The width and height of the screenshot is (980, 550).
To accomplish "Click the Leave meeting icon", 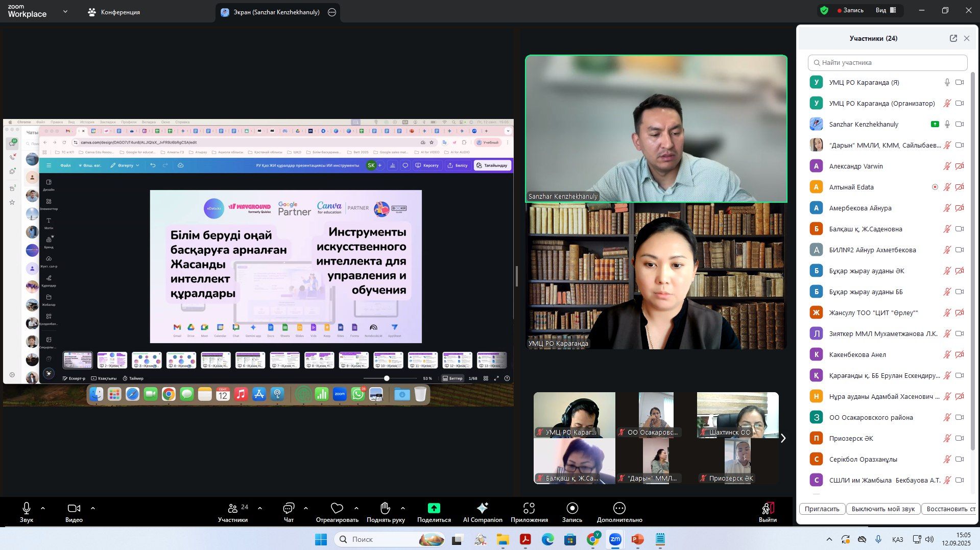I will (767, 508).
